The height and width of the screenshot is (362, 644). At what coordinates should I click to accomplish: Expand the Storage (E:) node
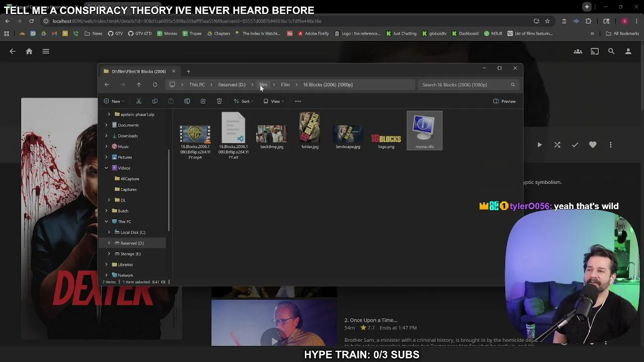(x=109, y=254)
